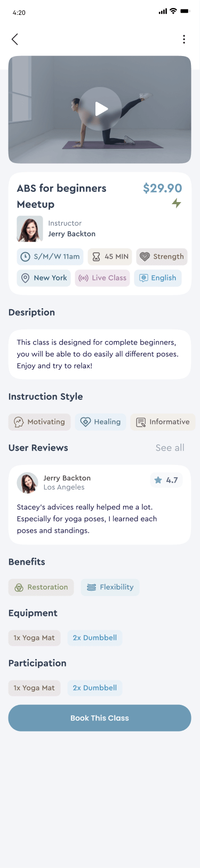Screen dimensions: 200x868
Task: Toggle the Informative instruction style
Action: click(x=163, y=422)
